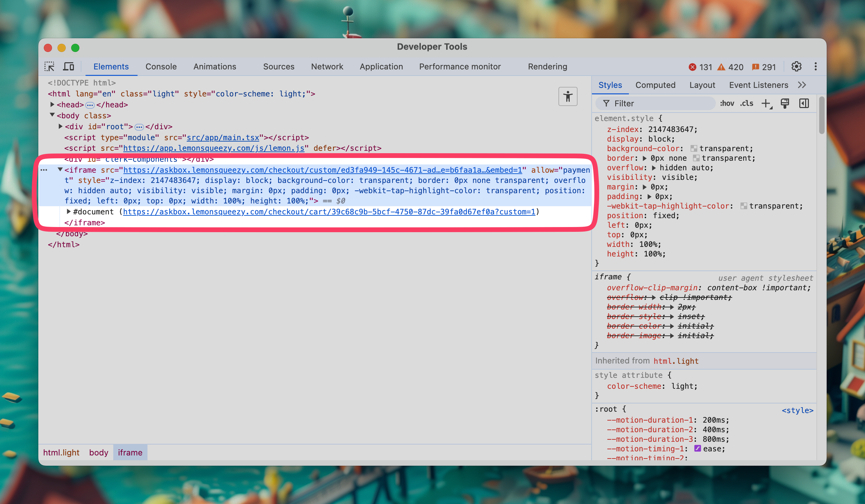This screenshot has height=504, width=865.
Task: Toggle the .cls element classes button
Action: coord(747,103)
